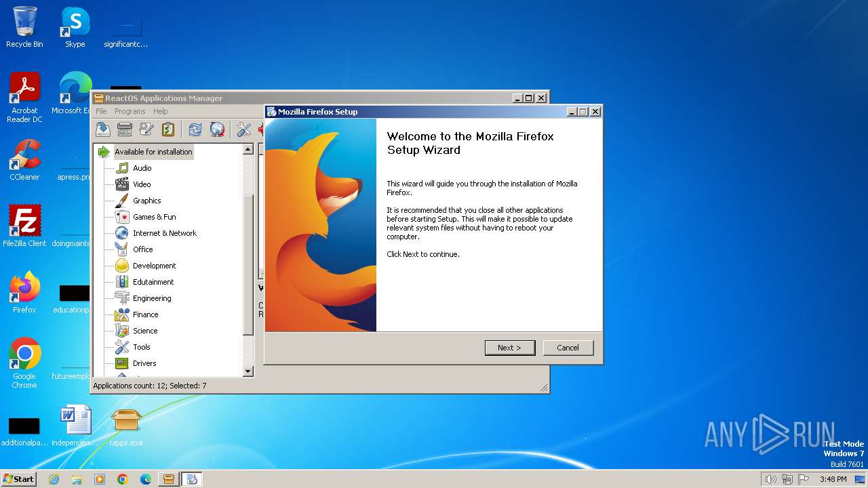868x488 pixels.
Task: Click the Audio category music note icon
Action: click(122, 168)
